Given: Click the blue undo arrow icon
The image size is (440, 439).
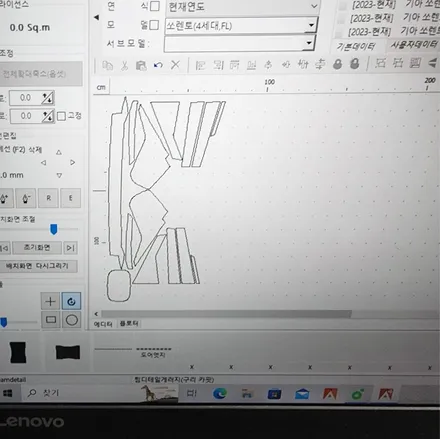Looking at the screenshot, I should click(x=158, y=65).
